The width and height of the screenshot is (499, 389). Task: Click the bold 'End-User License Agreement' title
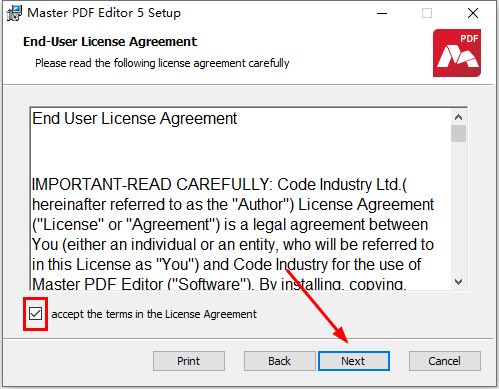[110, 42]
